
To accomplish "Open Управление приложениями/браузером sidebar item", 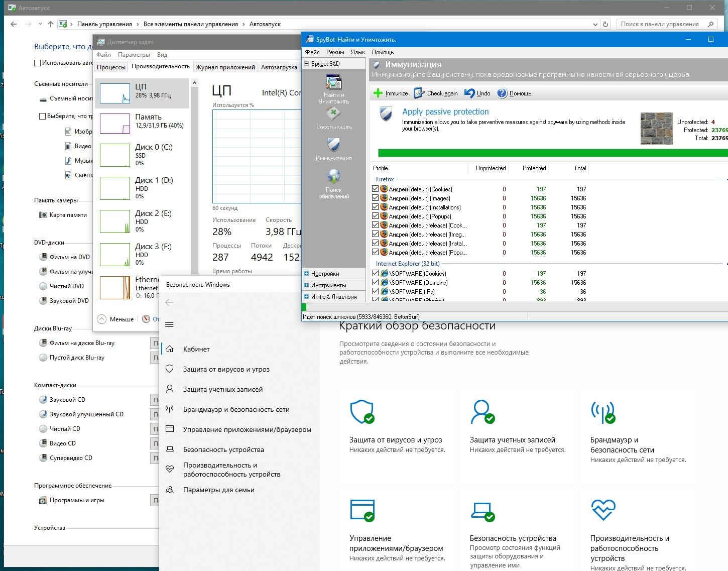I will pyautogui.click(x=239, y=429).
